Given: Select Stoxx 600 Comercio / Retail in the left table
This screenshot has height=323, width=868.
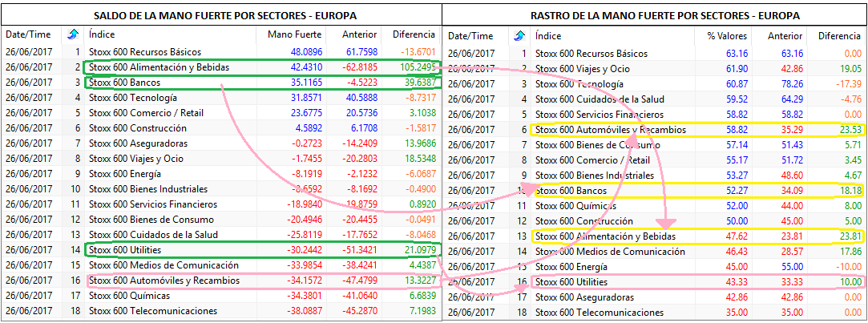Looking at the screenshot, I should (146, 113).
